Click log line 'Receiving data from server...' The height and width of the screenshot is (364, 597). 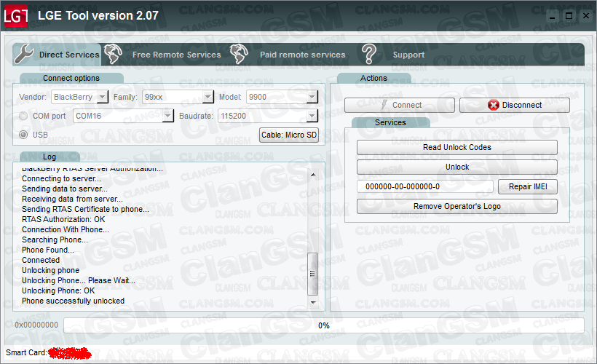[x=72, y=199]
